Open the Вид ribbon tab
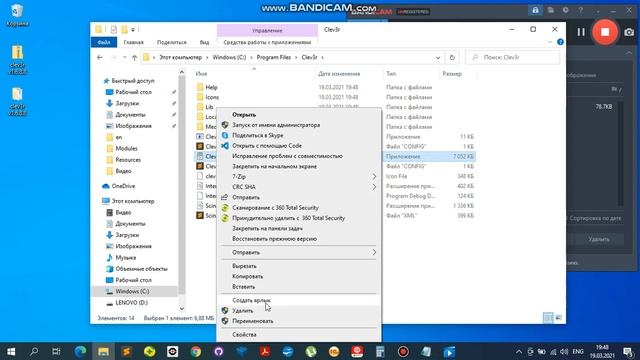Viewport: 640px width, 360px height. (x=204, y=42)
